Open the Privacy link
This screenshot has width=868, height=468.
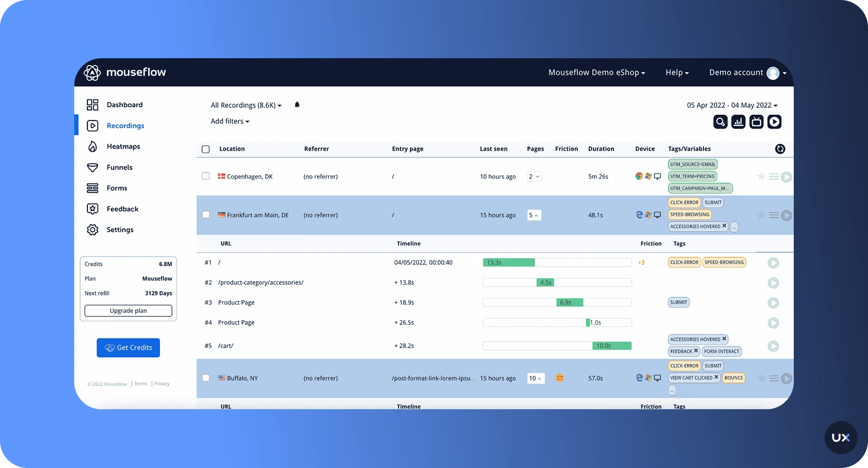pos(162,384)
